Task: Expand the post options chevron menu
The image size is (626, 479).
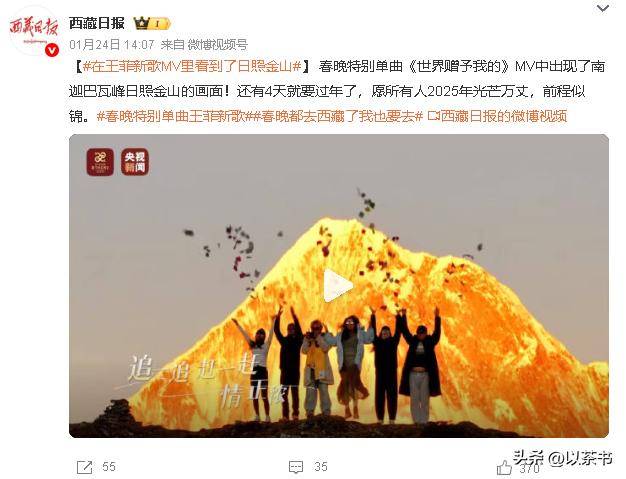Action: [603, 8]
